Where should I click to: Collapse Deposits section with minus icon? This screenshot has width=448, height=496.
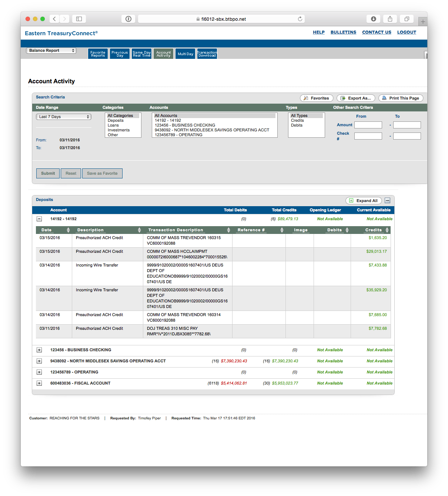point(387,201)
